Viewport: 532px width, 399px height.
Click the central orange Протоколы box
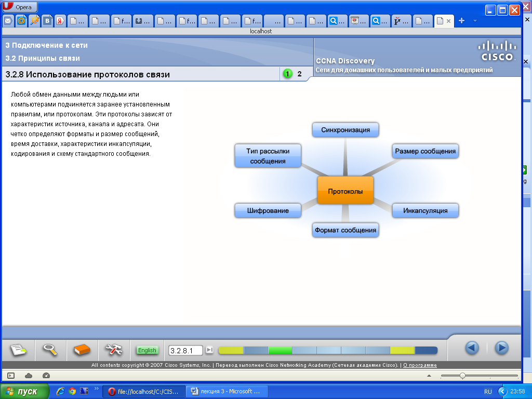[x=345, y=191]
